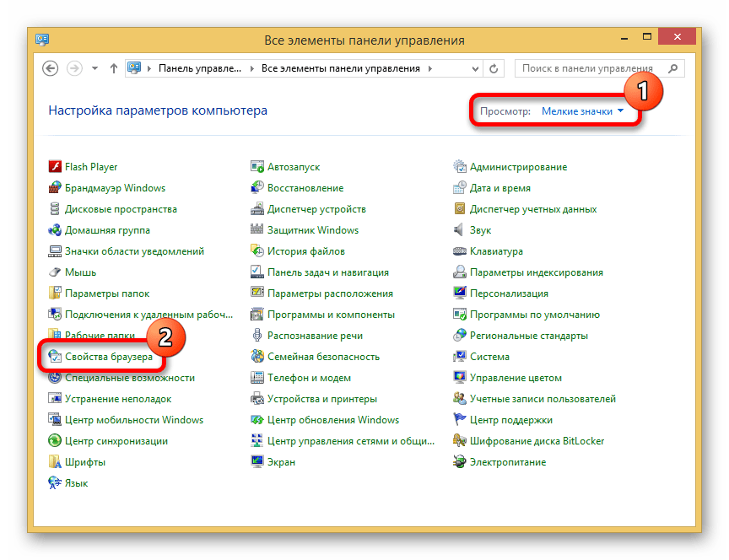Open the Панель задач и навигация link
This screenshot has height=560, width=729.
point(327,272)
